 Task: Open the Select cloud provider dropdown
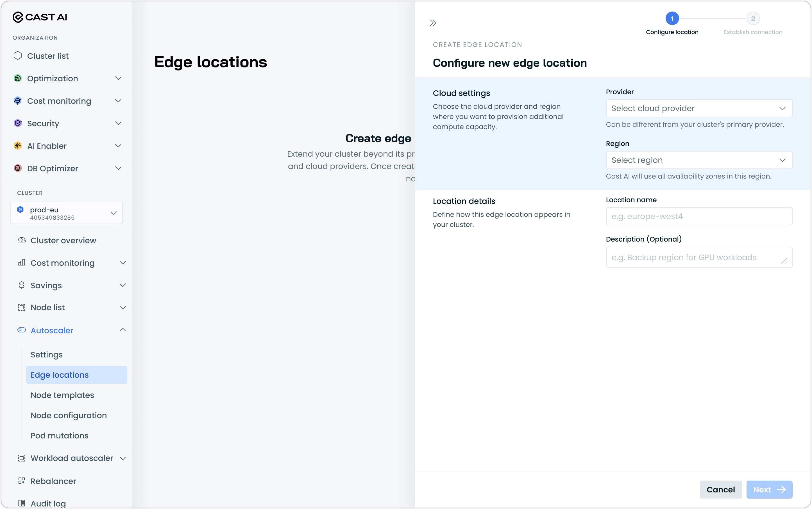tap(699, 108)
